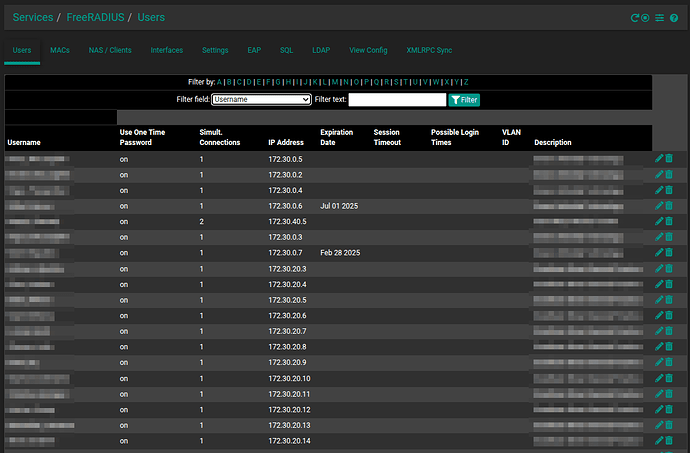Edit user expiring Jul 01 2025

659,206
